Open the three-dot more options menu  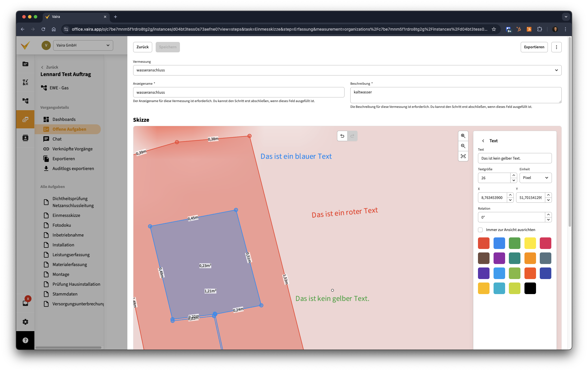(x=557, y=47)
